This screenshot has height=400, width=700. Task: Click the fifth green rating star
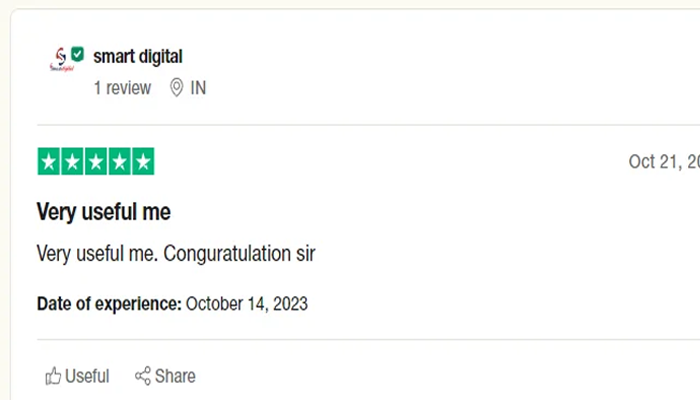143,161
